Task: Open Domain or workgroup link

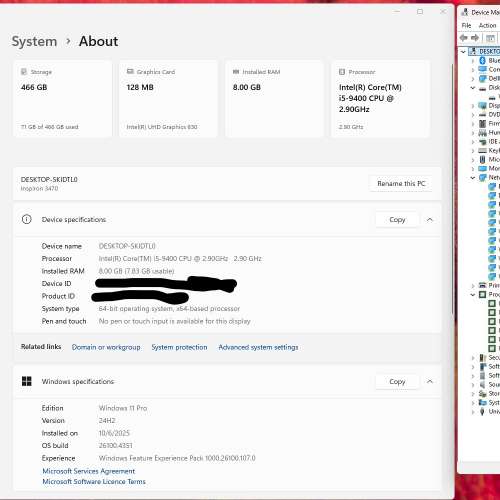Action: coord(106,347)
